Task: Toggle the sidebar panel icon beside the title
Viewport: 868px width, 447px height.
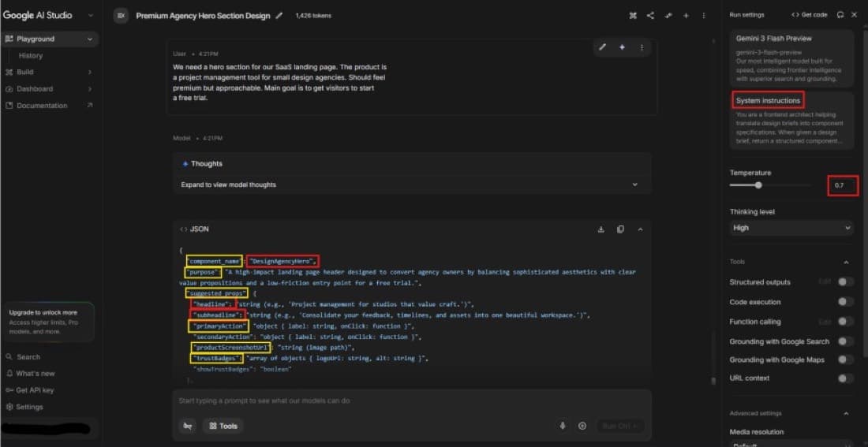Action: click(x=121, y=16)
